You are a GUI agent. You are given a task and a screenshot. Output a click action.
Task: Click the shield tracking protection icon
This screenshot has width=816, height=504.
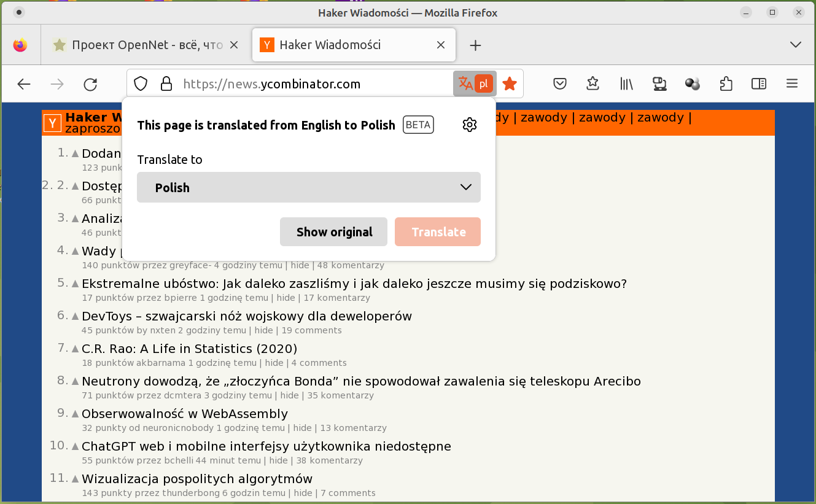(x=141, y=84)
